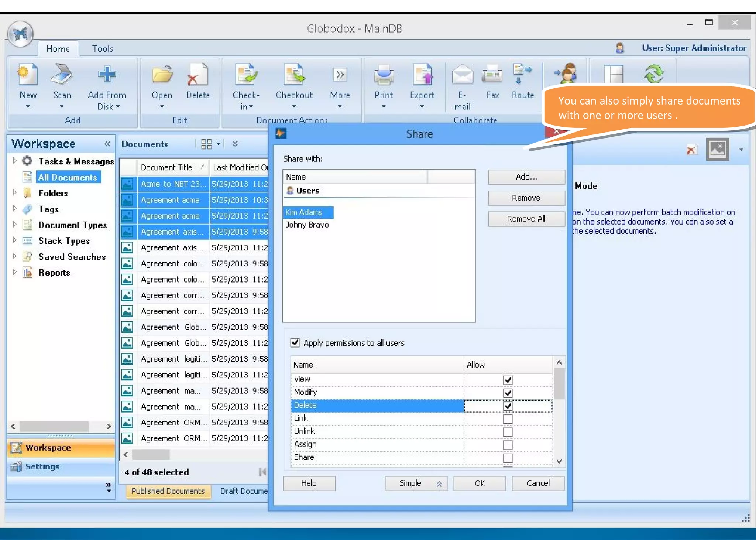Switch to the Tools ribbon tab
The image size is (756, 540).
(102, 49)
